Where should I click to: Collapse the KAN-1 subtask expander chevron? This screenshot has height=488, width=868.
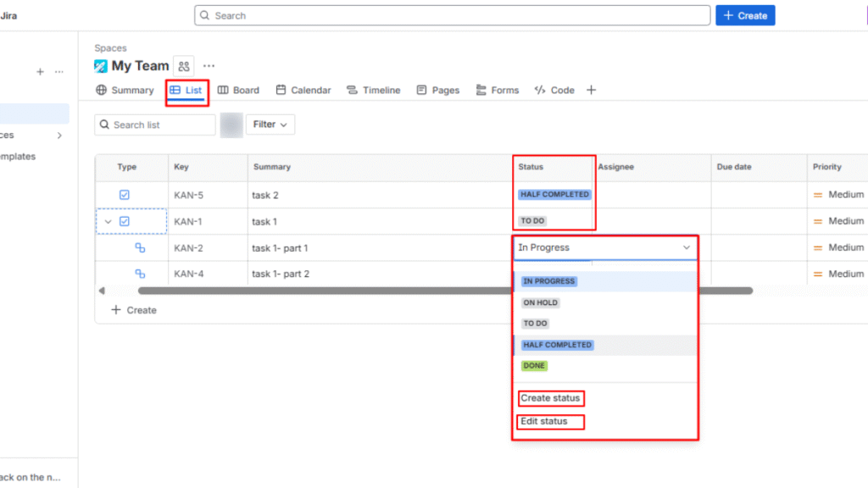(x=108, y=220)
